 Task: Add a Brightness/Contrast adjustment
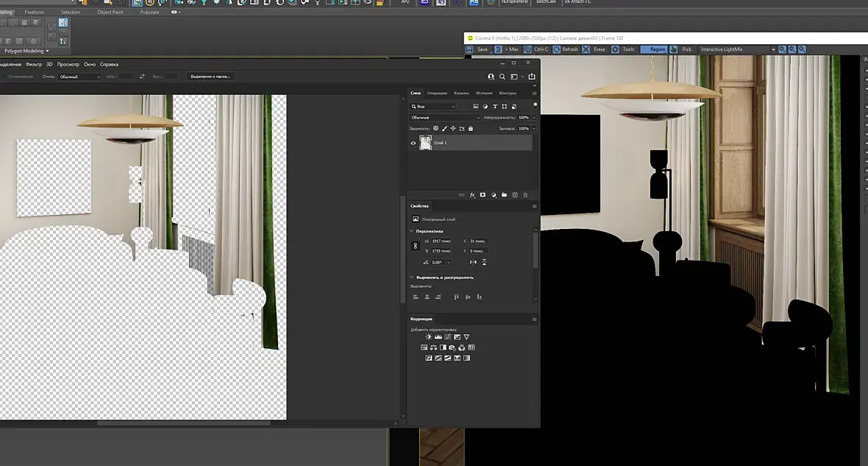click(x=428, y=337)
